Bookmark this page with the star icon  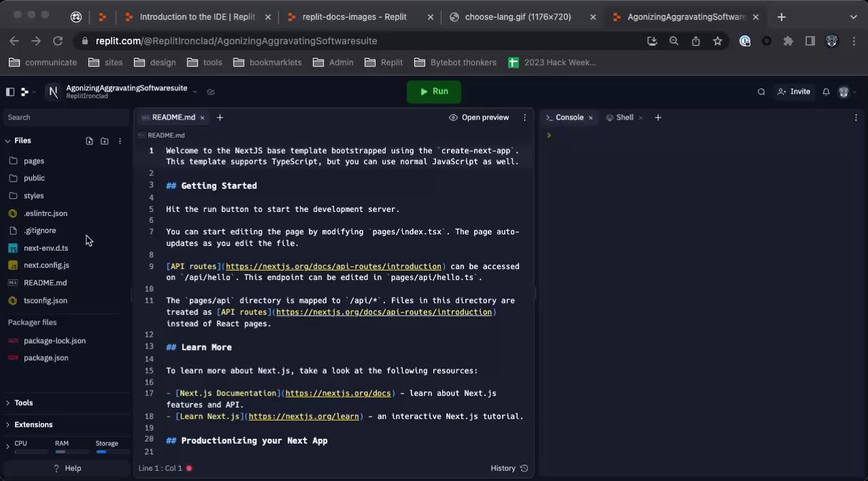coord(717,41)
